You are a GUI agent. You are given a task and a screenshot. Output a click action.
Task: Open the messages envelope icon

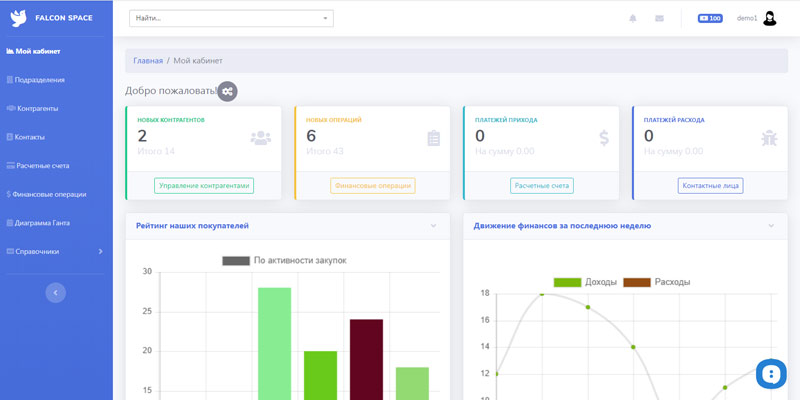[659, 18]
